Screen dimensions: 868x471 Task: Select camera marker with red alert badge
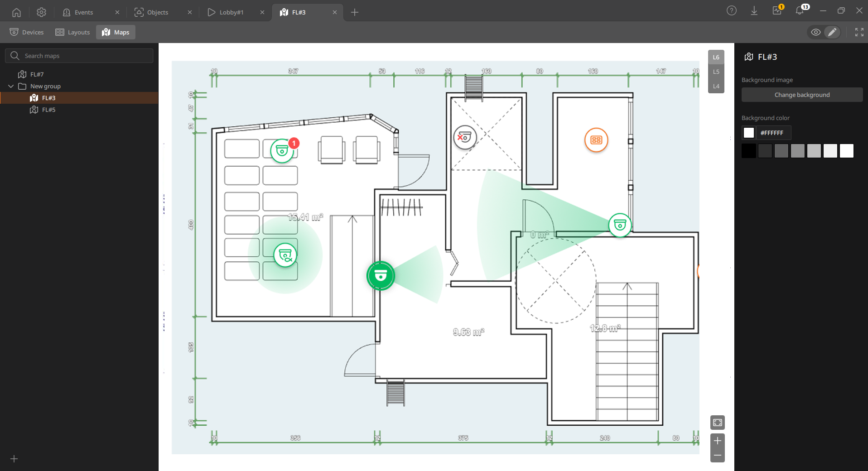coord(283,150)
